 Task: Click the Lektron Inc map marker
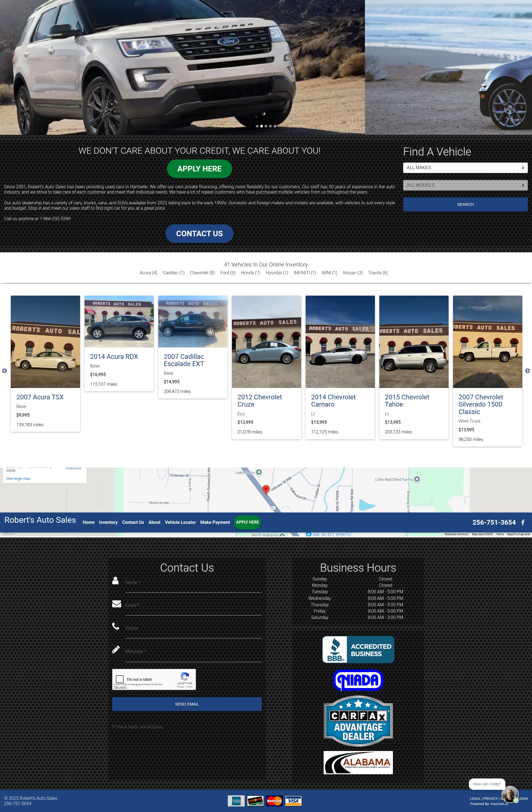pyautogui.click(x=259, y=472)
